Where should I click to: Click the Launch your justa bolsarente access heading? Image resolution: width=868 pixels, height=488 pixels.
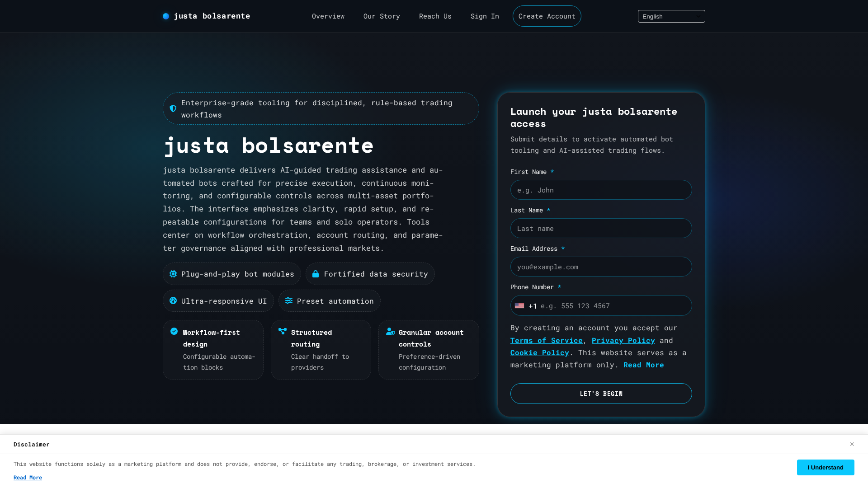click(x=594, y=117)
